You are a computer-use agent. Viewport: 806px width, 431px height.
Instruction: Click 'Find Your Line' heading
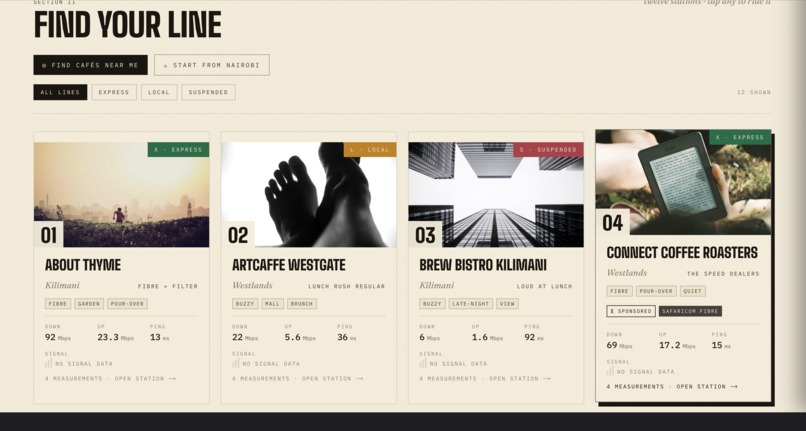tap(127, 25)
